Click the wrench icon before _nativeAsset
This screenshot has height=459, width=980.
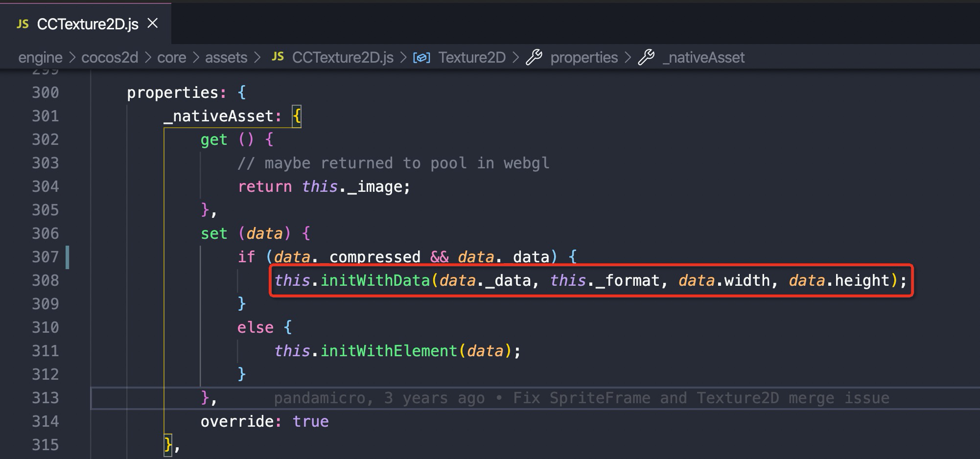[646, 57]
